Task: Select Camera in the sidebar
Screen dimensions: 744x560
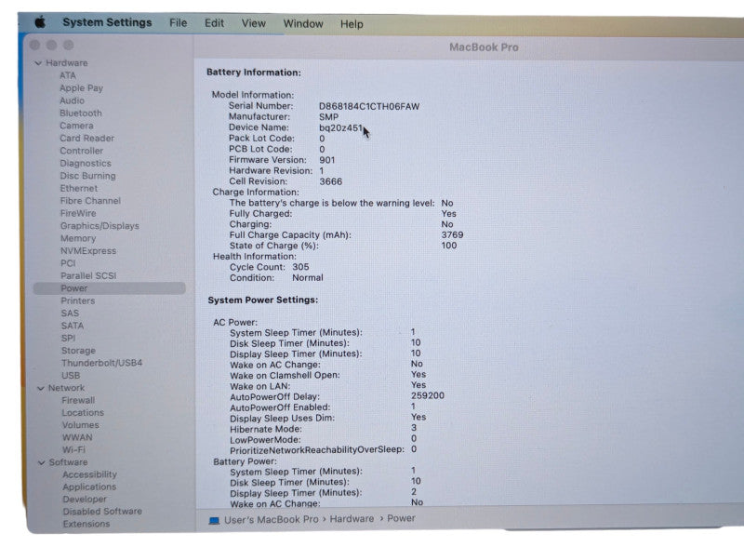Action: coord(76,126)
